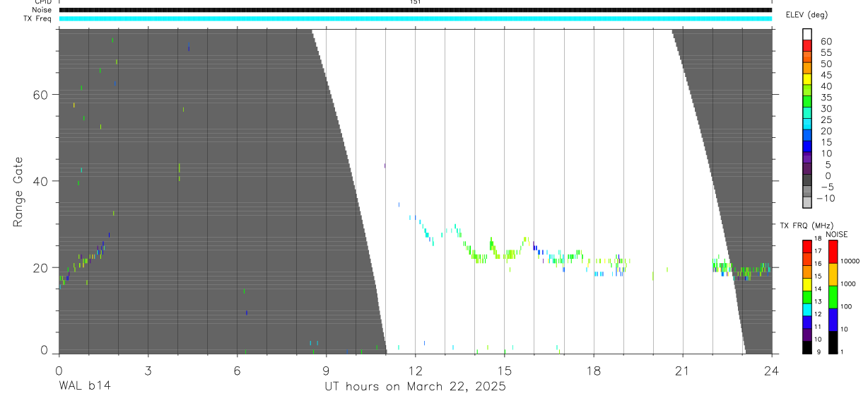Click the 'Noise' row label at top
Viewport: 868px width, 401px height.
coord(42,10)
